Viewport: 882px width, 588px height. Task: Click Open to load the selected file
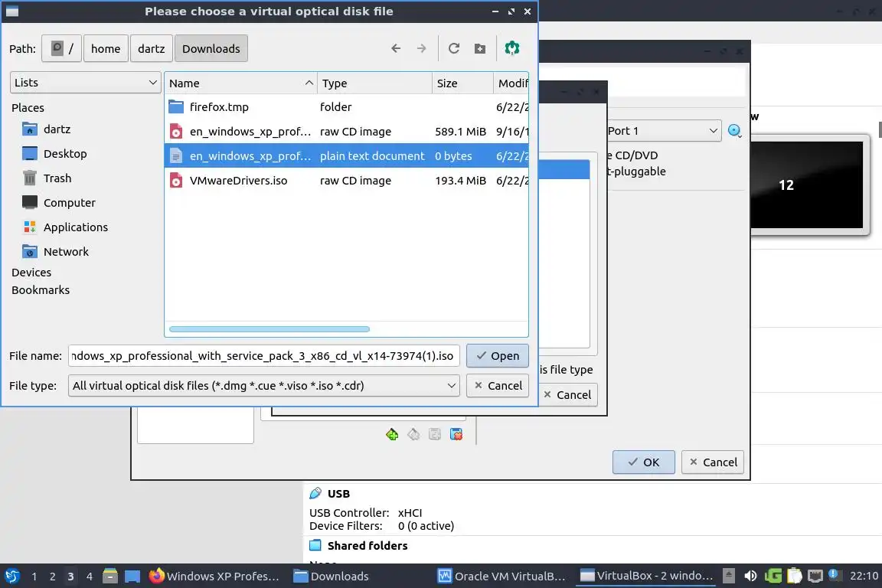497,356
